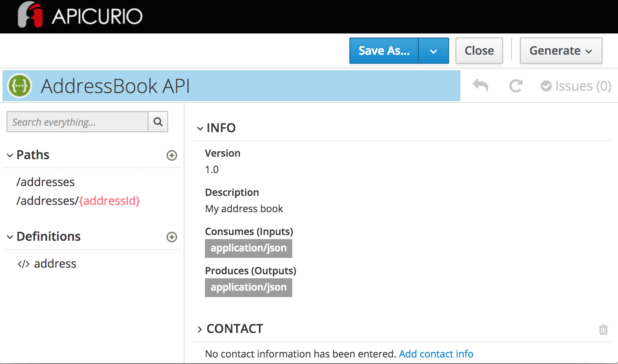Click the Search everything input field
The width and height of the screenshot is (618, 364).
coord(78,122)
